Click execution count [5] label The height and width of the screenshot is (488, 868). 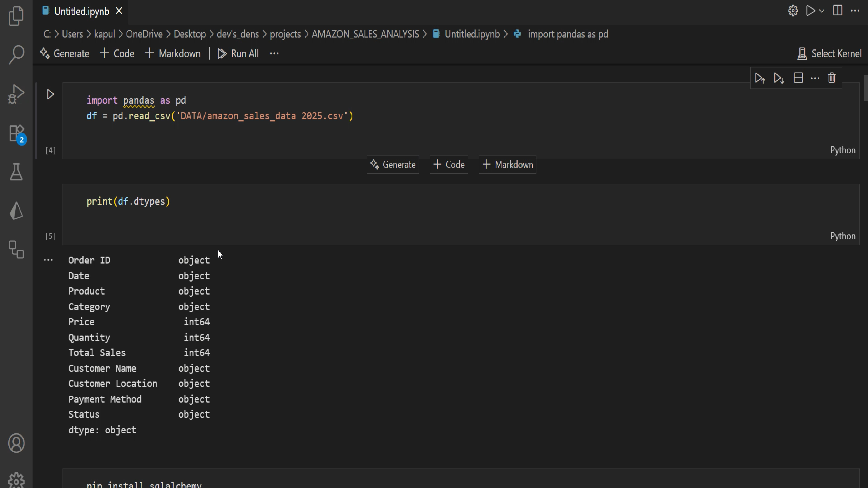click(x=51, y=236)
